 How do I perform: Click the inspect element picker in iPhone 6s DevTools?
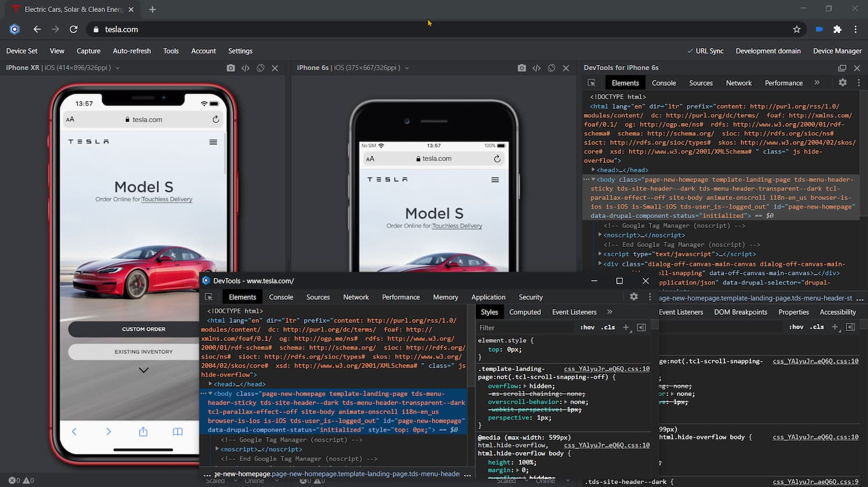(591, 82)
